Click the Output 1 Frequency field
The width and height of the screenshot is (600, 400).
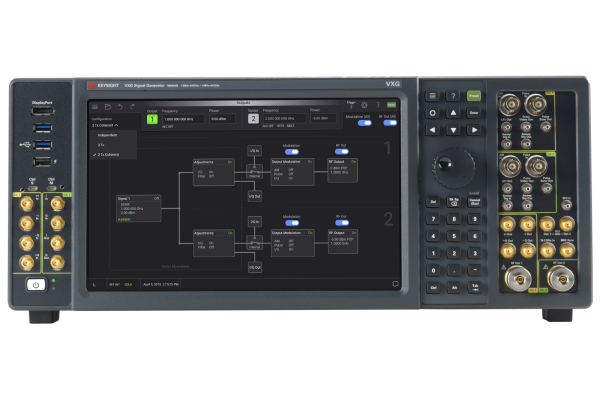tap(183, 119)
